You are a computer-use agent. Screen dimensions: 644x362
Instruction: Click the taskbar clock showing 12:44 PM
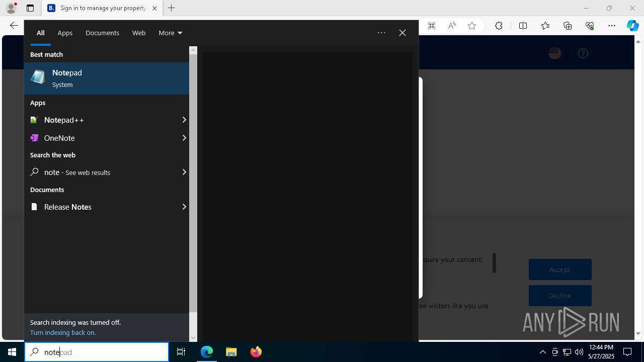pyautogui.click(x=601, y=352)
